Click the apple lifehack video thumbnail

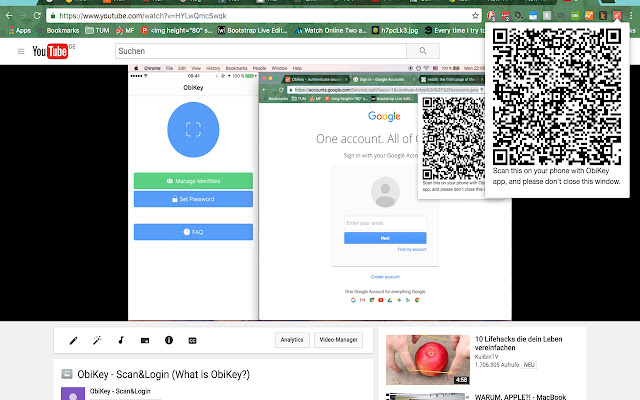point(428,360)
